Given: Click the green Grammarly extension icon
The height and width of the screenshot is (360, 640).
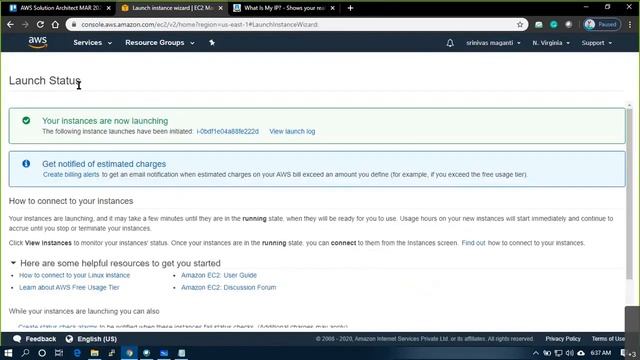Looking at the screenshot, I should coord(554,24).
